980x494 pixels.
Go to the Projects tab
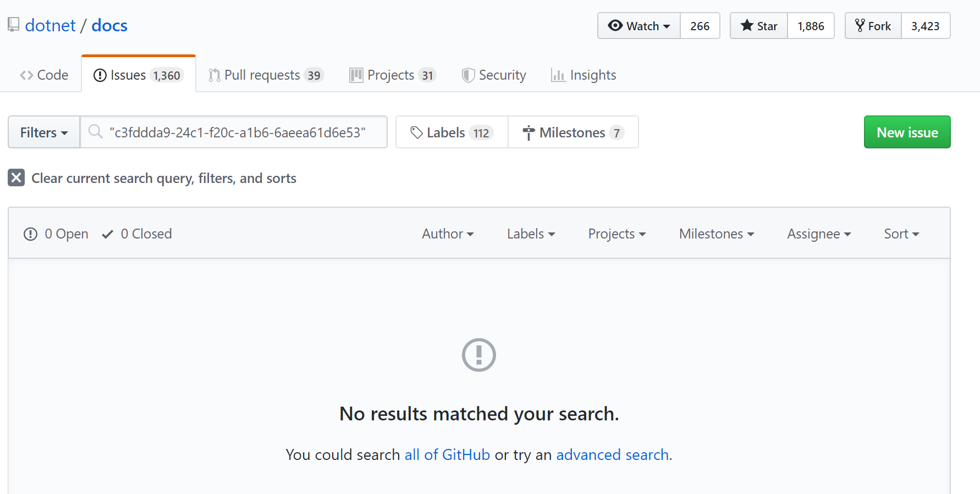[393, 75]
